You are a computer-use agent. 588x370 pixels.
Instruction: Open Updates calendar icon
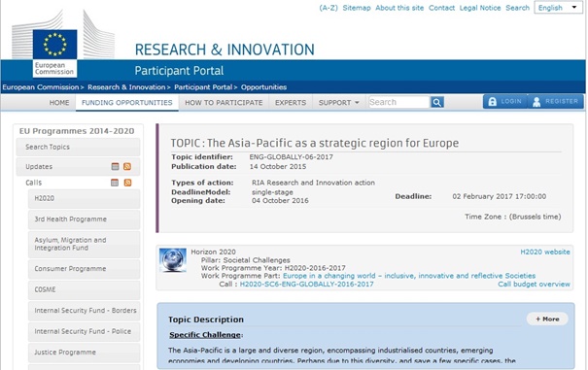pyautogui.click(x=115, y=166)
